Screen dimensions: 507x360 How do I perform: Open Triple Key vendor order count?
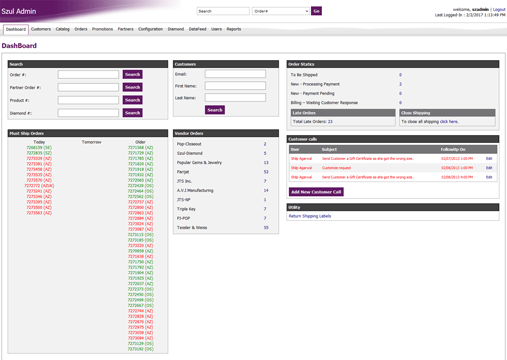265,209
